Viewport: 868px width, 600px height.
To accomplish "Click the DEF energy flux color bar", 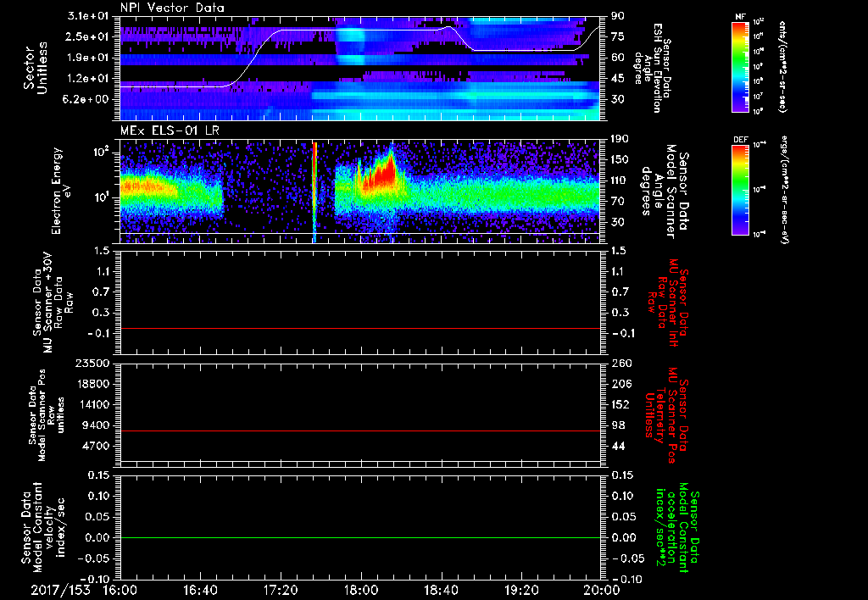I will click(740, 190).
